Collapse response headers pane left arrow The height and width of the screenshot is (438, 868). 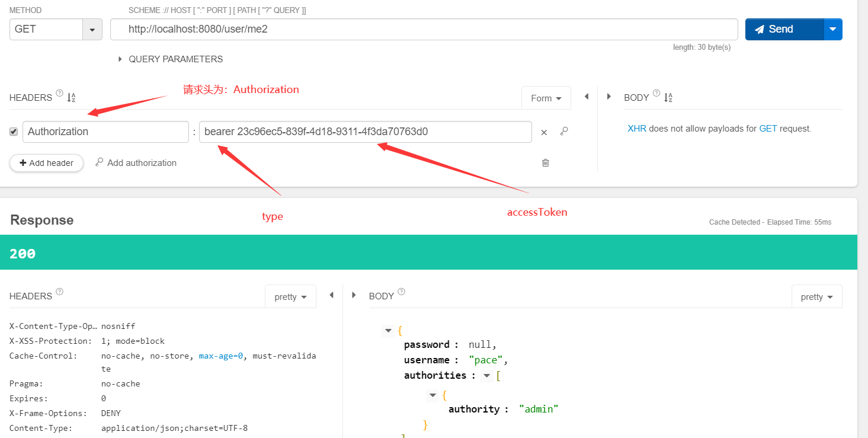pos(332,295)
